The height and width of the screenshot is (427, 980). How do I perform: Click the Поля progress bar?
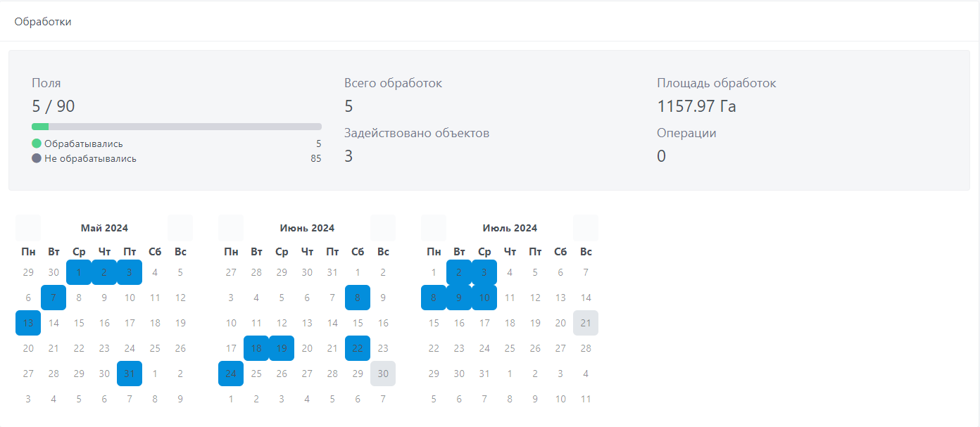[176, 127]
